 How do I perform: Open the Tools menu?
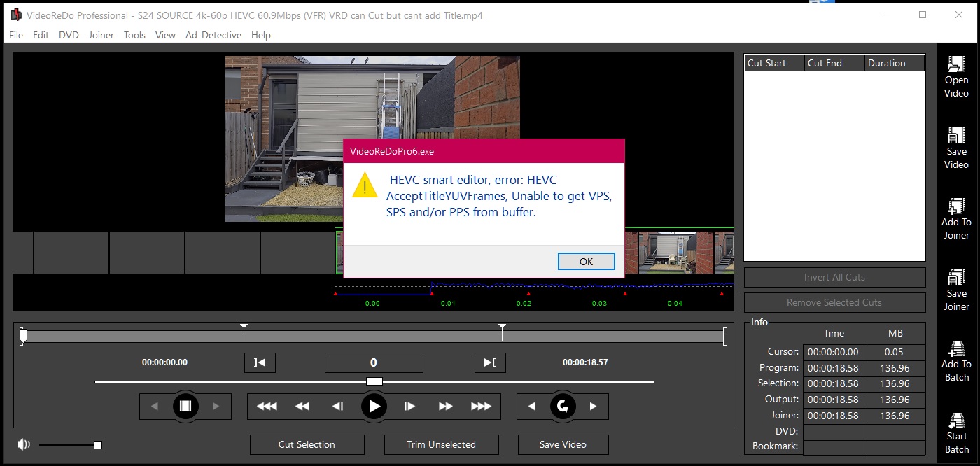click(x=134, y=35)
